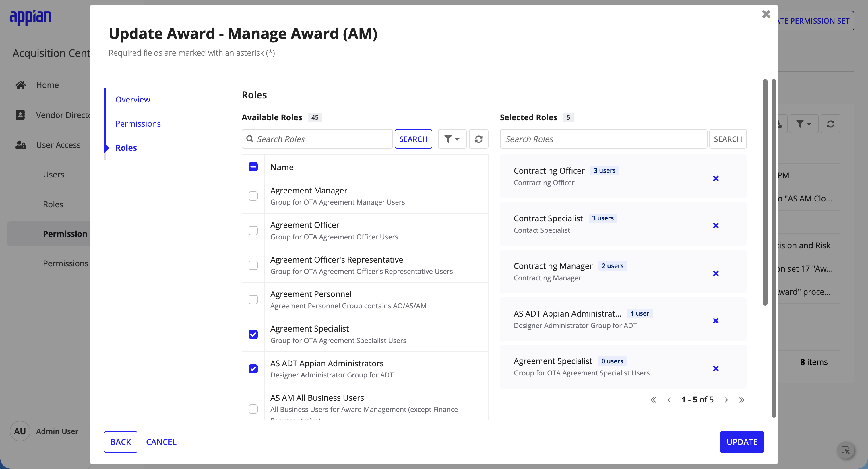Check AS AM All Business Users checkbox
This screenshot has height=469, width=868.
tap(253, 409)
